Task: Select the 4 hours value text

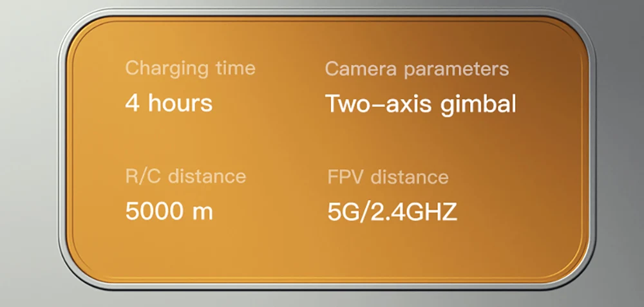Action: click(x=169, y=104)
